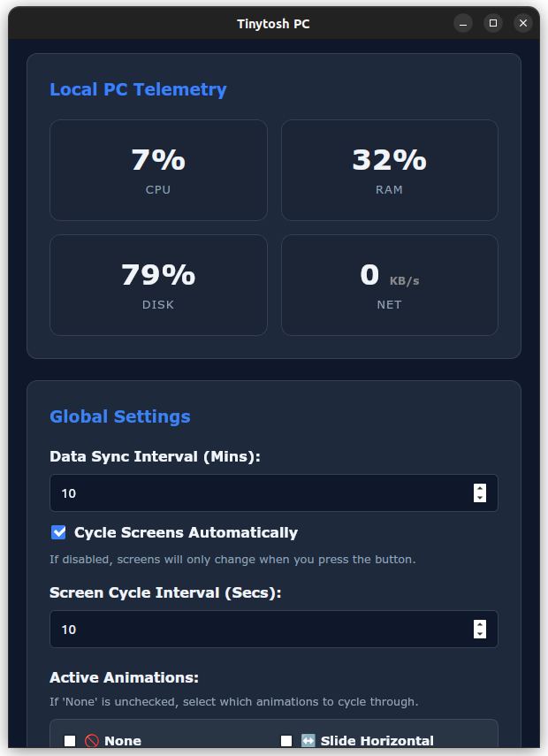The height and width of the screenshot is (756, 548).
Task: Minimize the Tinytosh PC window
Action: point(462,23)
